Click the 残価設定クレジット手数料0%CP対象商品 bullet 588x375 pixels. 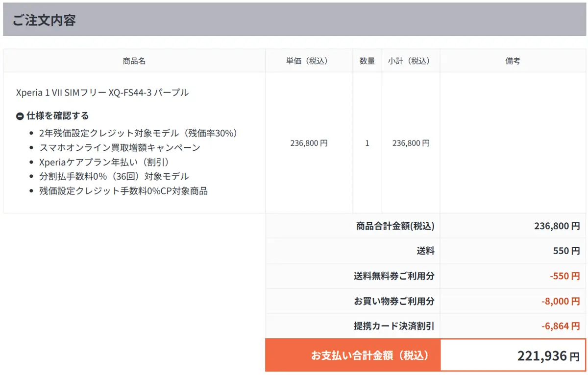123,191
